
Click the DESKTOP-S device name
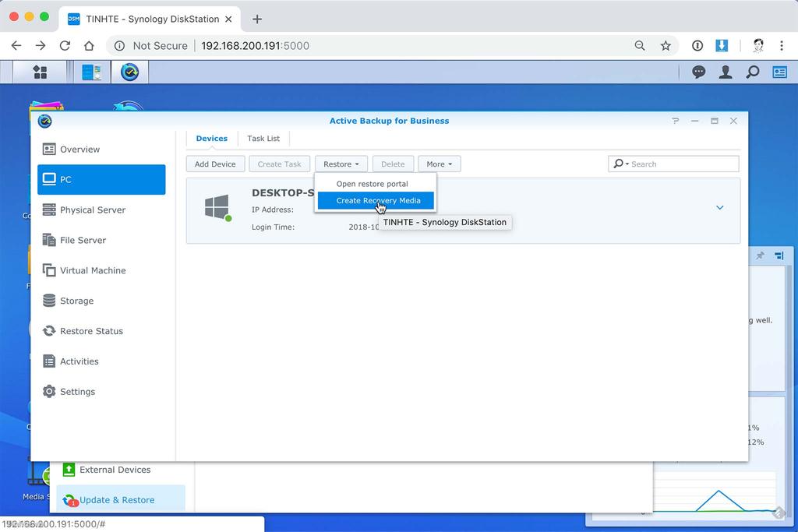point(283,192)
